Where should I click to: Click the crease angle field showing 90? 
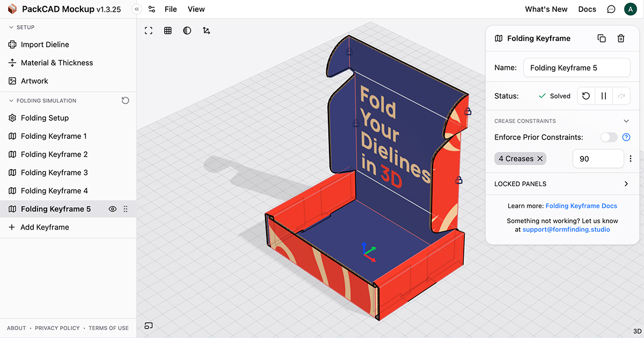(598, 159)
